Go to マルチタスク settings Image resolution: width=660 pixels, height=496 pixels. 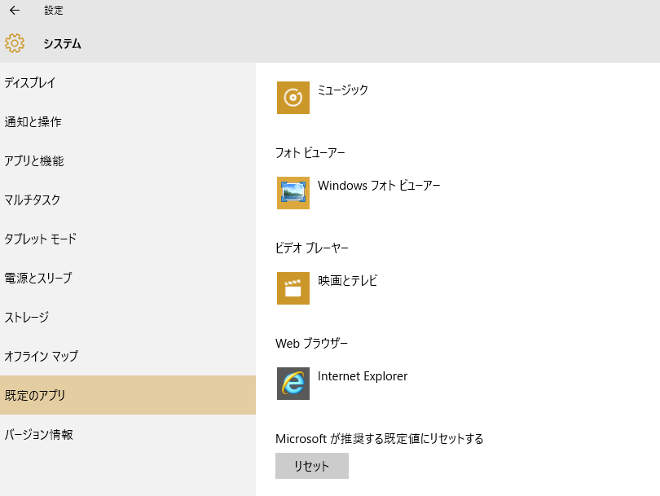coord(32,200)
